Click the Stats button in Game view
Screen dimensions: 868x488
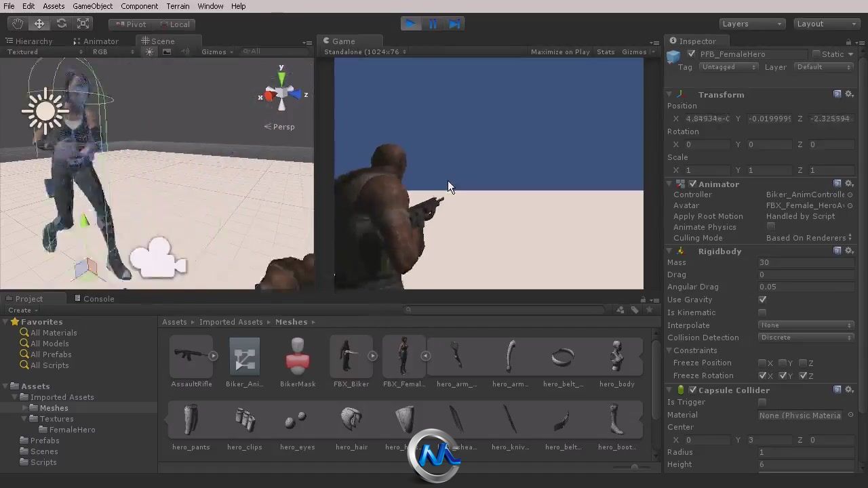[x=606, y=52]
